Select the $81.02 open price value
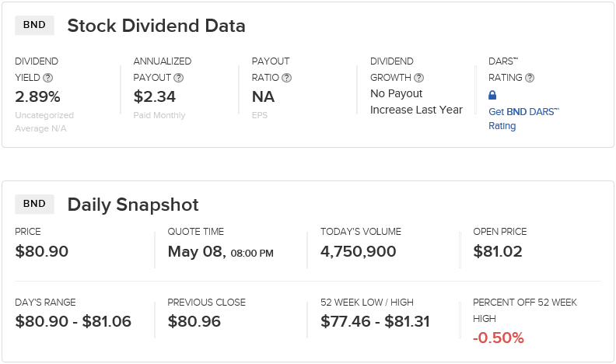The width and height of the screenshot is (616, 364). (x=498, y=251)
